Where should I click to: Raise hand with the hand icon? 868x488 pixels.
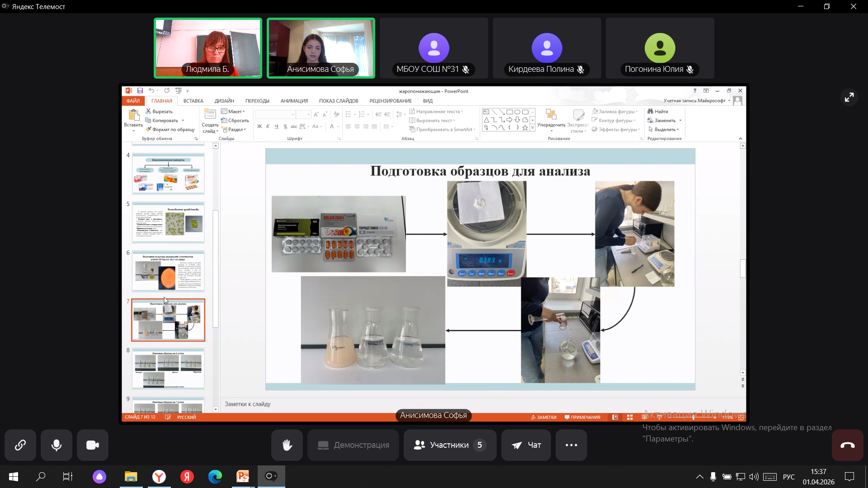coord(287,445)
